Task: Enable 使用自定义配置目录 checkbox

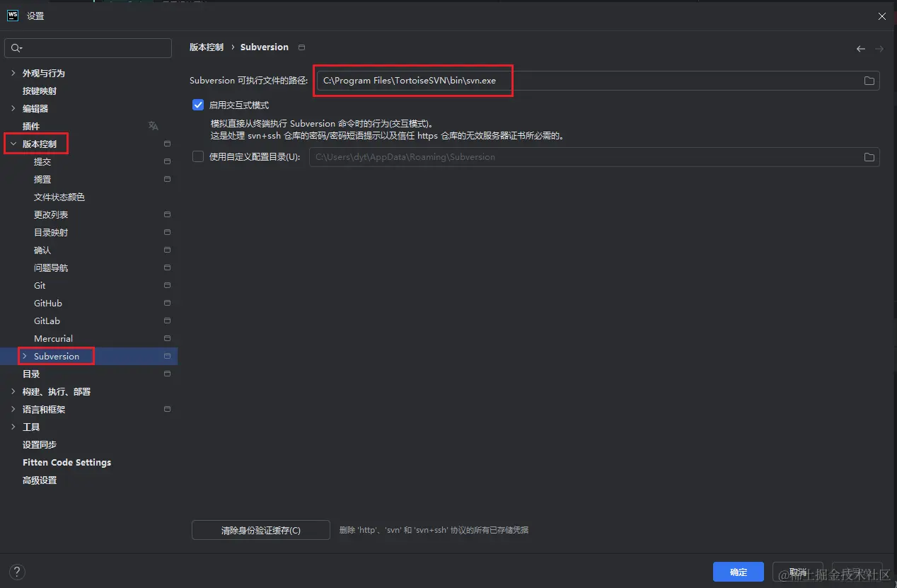Action: click(198, 157)
